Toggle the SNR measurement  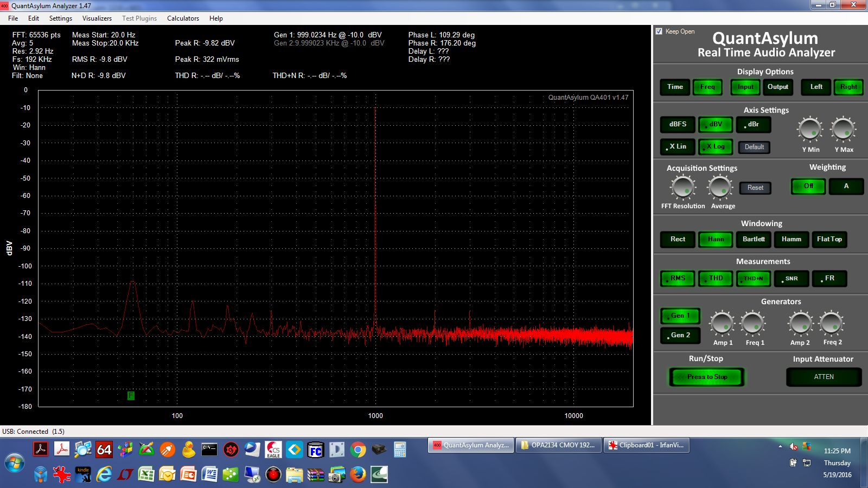click(791, 278)
